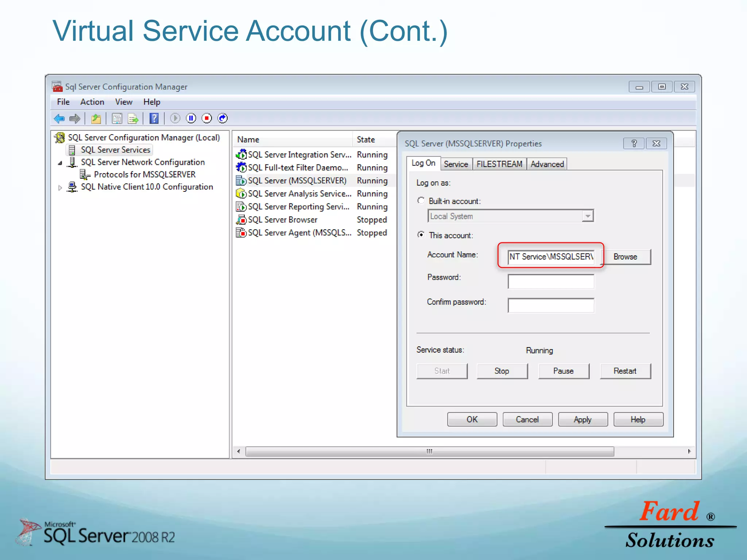
Task: Open the Action menu
Action: [92, 102]
